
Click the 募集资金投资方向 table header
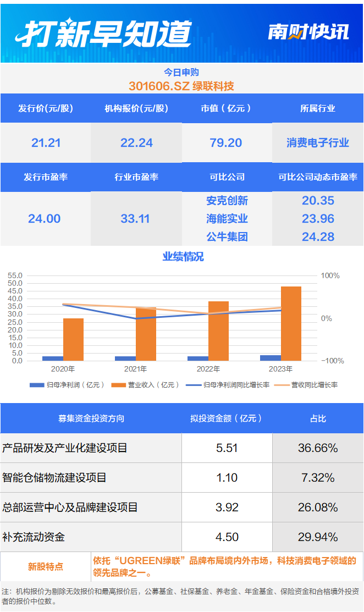[x=91, y=418]
